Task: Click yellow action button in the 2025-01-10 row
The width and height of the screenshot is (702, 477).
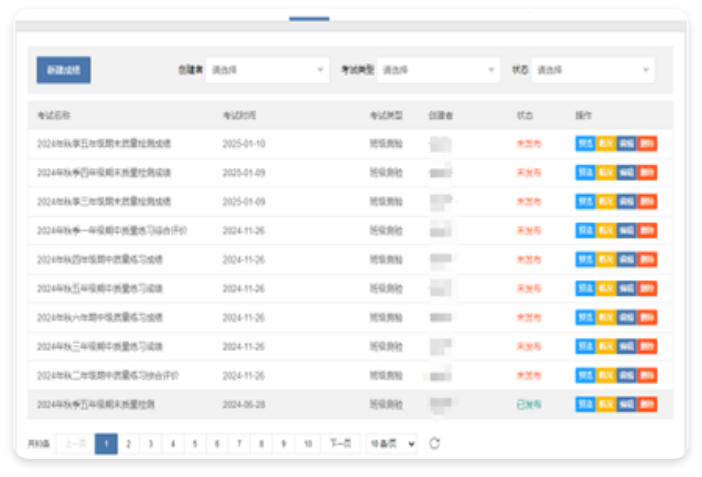Action: pos(606,144)
